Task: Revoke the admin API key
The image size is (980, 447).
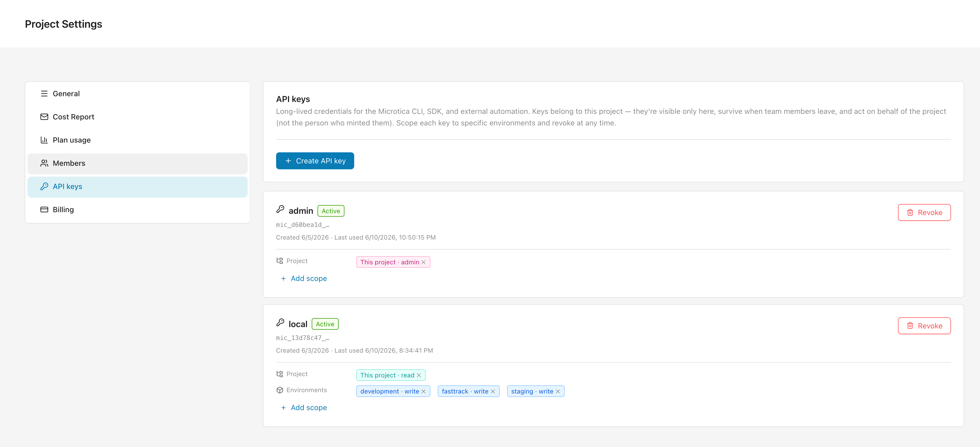Action: click(924, 212)
